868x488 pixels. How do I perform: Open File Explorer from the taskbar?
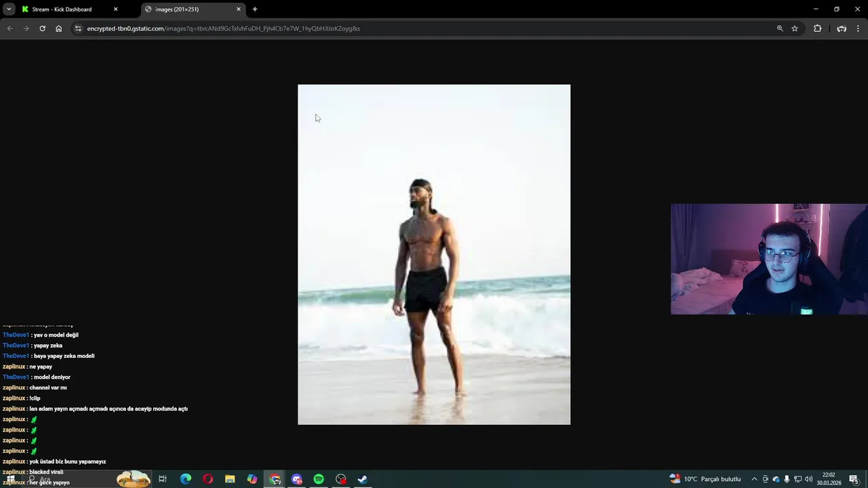point(230,479)
